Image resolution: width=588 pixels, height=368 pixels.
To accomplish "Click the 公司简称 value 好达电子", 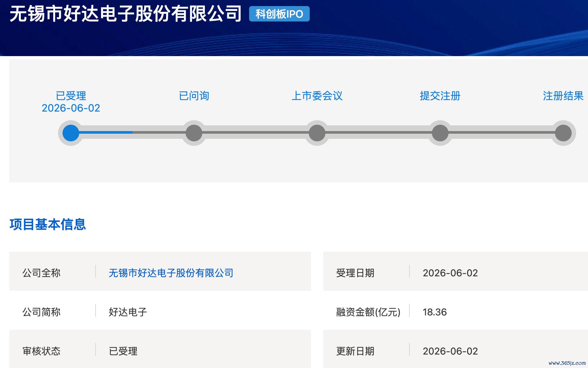I will pyautogui.click(x=128, y=312).
